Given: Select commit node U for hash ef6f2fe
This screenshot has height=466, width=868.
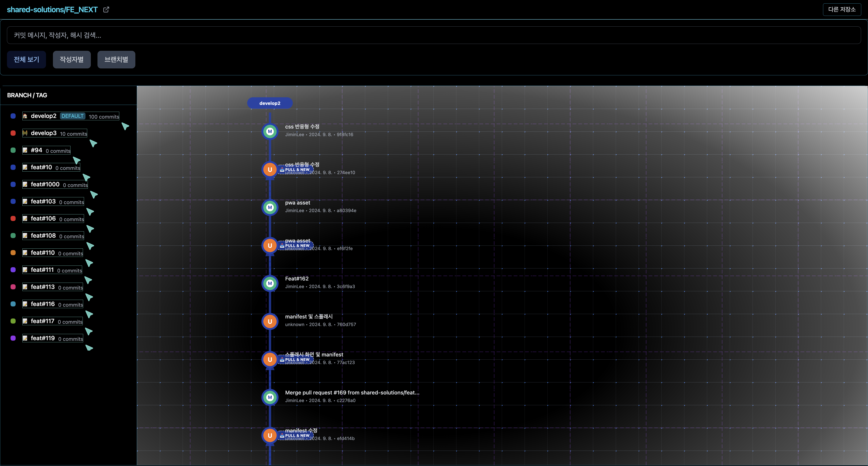Looking at the screenshot, I should [x=270, y=245].
